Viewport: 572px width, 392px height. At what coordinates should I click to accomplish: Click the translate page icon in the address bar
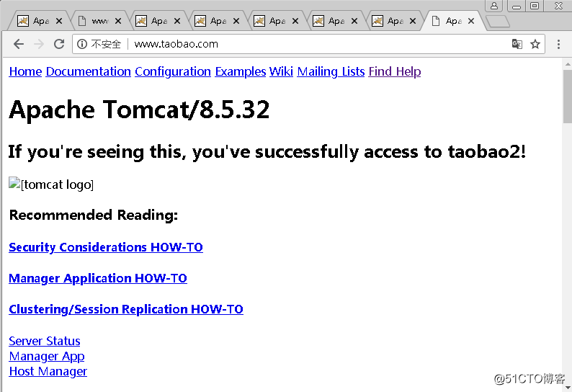pyautogui.click(x=517, y=44)
